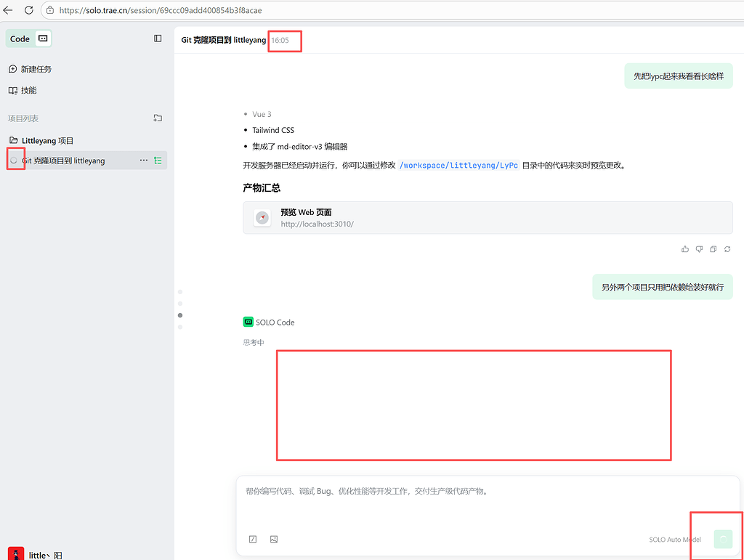
Task: Click the compass icon on the preview card
Action: point(262,218)
